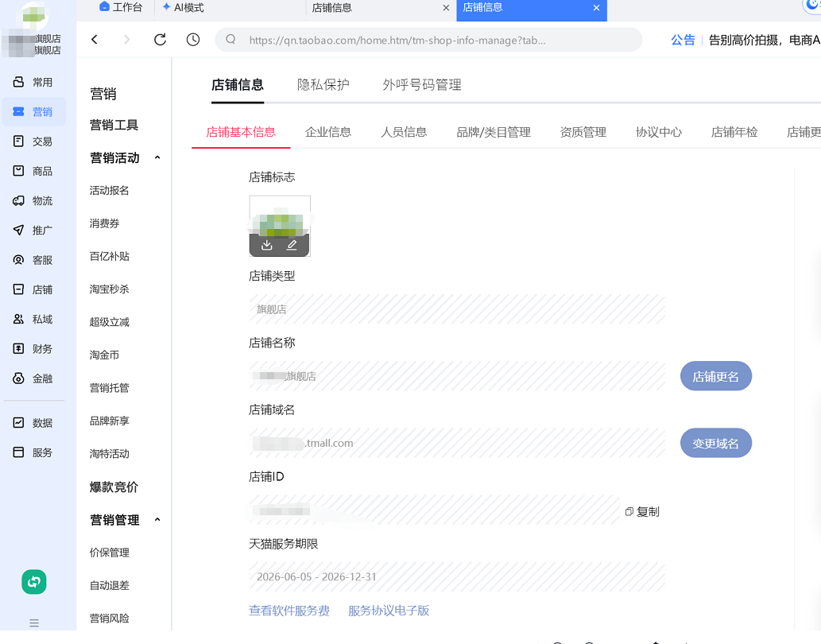
Task: Click the URL address bar field
Action: (428, 40)
